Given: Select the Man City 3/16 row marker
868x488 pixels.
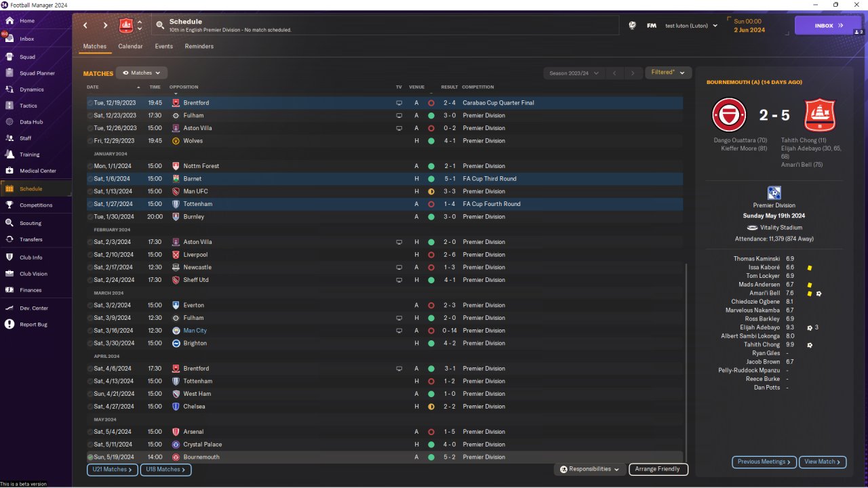Looking at the screenshot, I should click(90, 331).
